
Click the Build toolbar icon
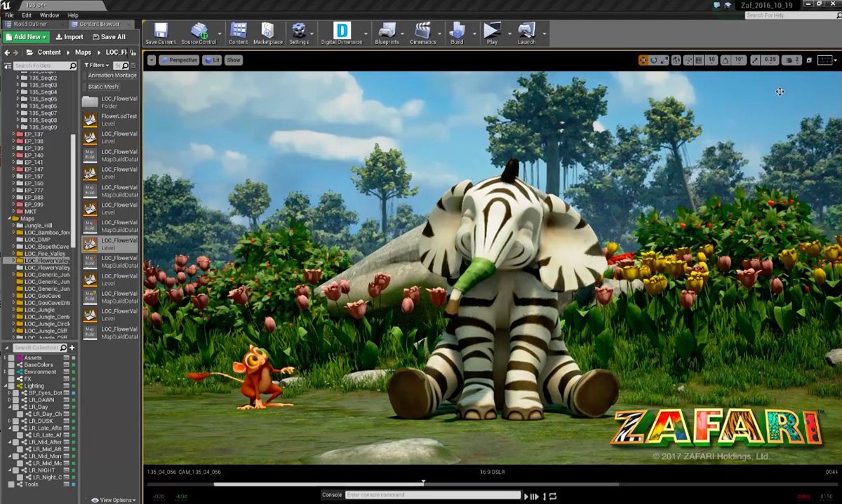[x=457, y=31]
